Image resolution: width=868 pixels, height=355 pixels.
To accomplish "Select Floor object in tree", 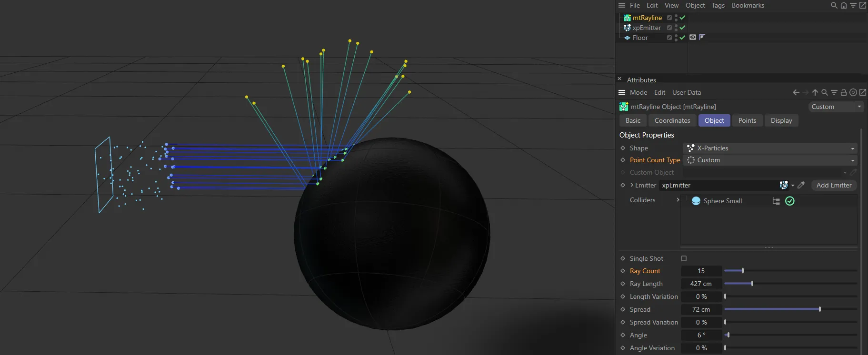I will tap(640, 38).
